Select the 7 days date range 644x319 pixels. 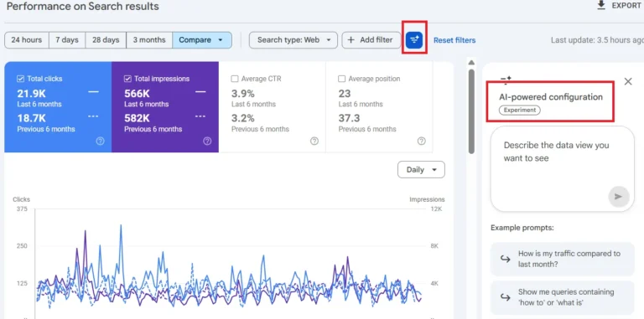click(x=67, y=40)
